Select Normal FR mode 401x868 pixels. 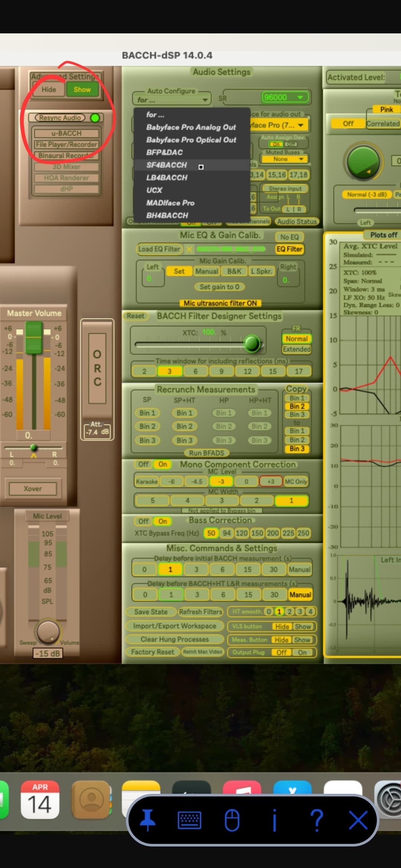point(297,339)
